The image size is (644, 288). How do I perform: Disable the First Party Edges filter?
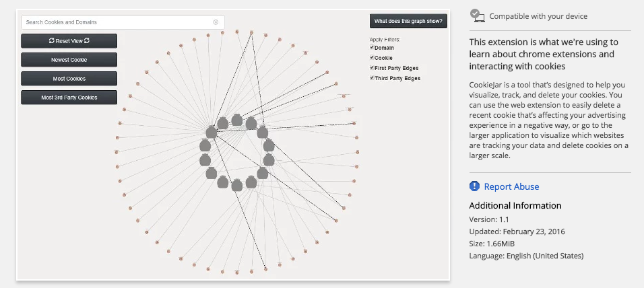(x=372, y=68)
